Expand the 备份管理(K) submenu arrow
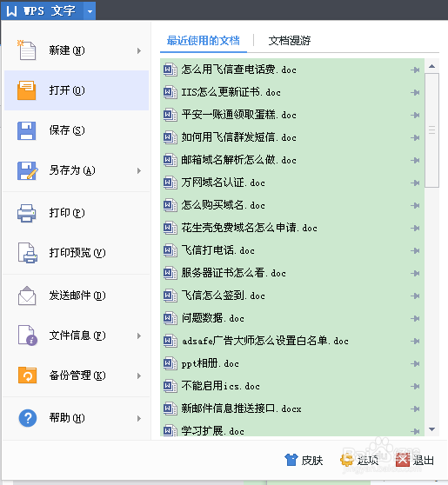 139,375
